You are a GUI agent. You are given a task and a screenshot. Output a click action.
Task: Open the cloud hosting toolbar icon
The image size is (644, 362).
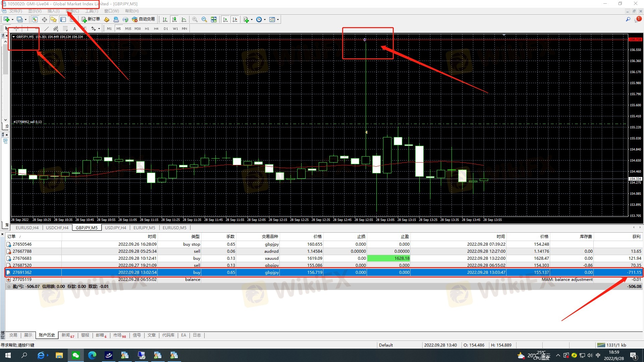pos(116,19)
